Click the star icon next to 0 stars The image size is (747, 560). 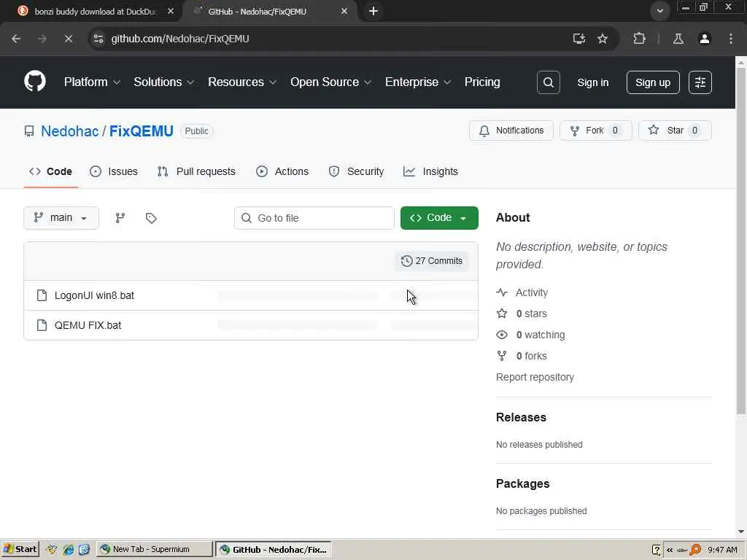click(502, 314)
